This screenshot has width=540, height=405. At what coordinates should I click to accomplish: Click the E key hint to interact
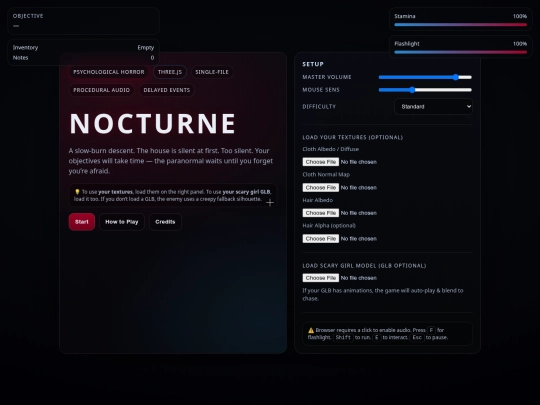(377, 338)
